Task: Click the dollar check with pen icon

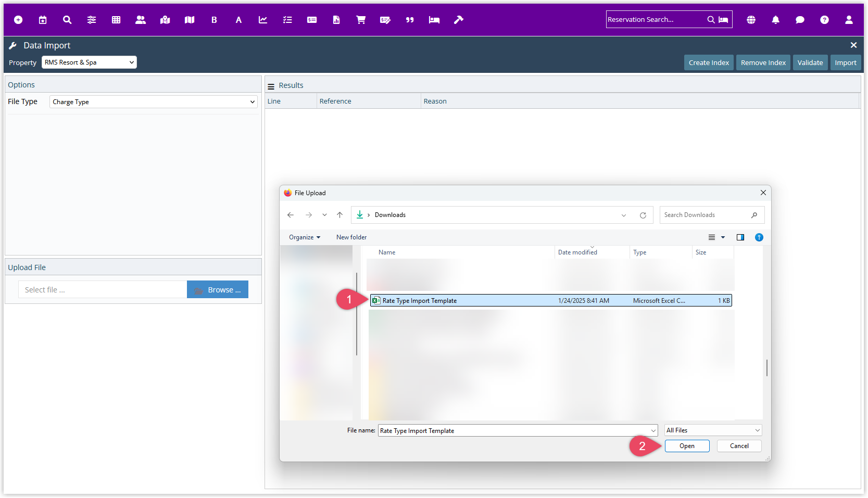Action: (385, 20)
